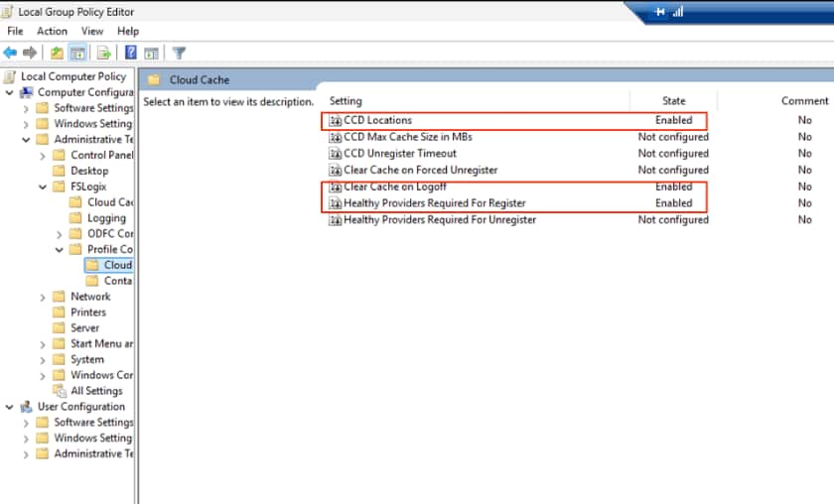The width and height of the screenshot is (834, 504).
Task: Click the Back arrow toolbar icon
Action: pyautogui.click(x=10, y=53)
